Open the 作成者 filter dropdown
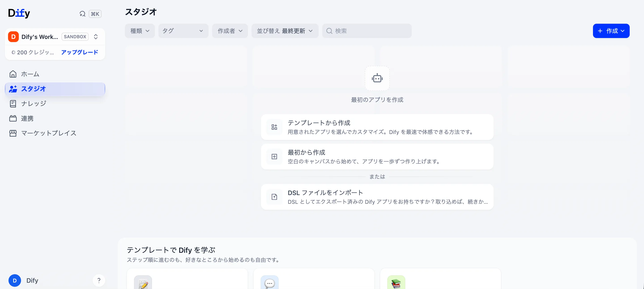644x289 pixels. pos(230,31)
